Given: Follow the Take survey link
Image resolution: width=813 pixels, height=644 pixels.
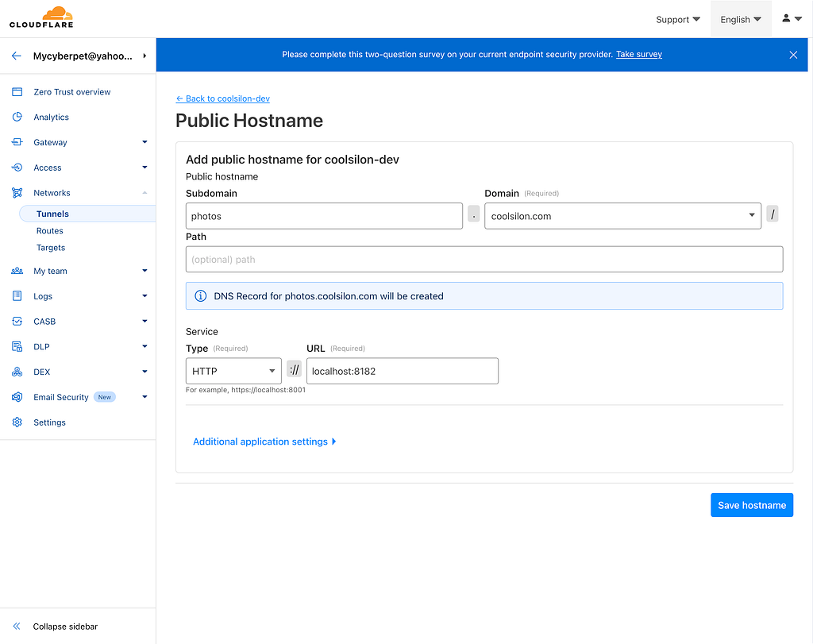Looking at the screenshot, I should (639, 55).
